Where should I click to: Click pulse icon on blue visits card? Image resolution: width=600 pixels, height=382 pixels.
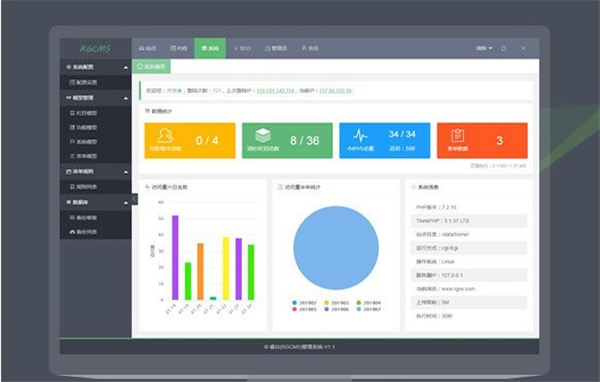click(360, 135)
